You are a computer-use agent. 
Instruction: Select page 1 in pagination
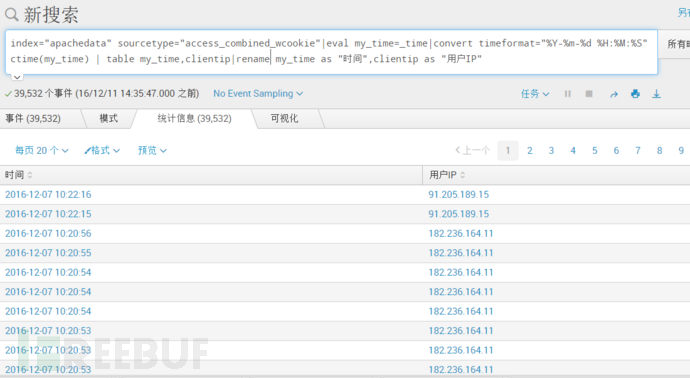(x=508, y=150)
